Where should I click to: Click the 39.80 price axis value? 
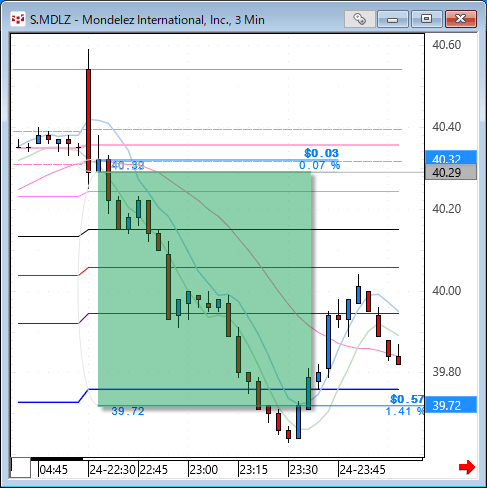446,372
